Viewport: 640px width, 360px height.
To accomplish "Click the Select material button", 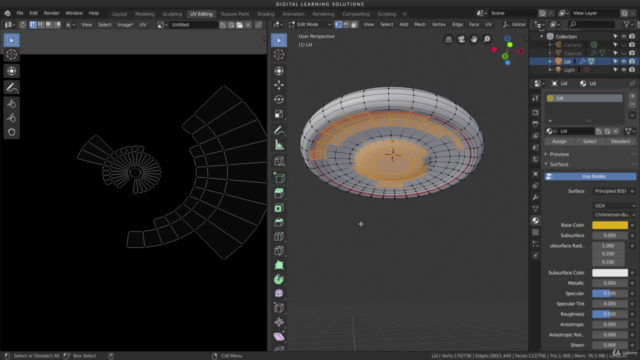I will (x=589, y=141).
